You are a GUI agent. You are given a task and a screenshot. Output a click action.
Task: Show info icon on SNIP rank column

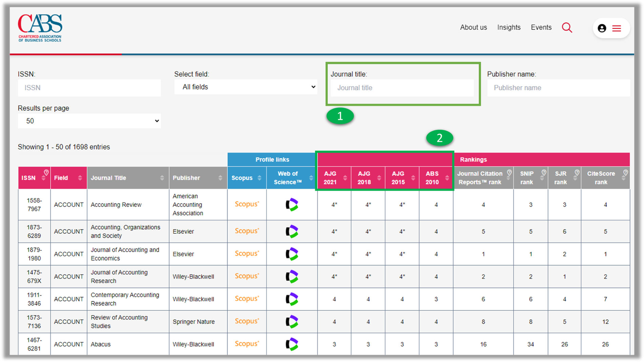click(x=544, y=173)
